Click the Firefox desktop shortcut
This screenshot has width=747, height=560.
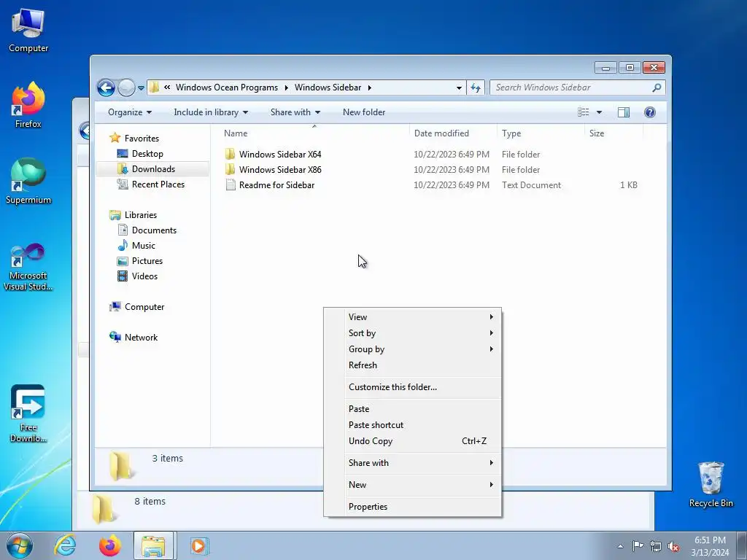pos(28,105)
